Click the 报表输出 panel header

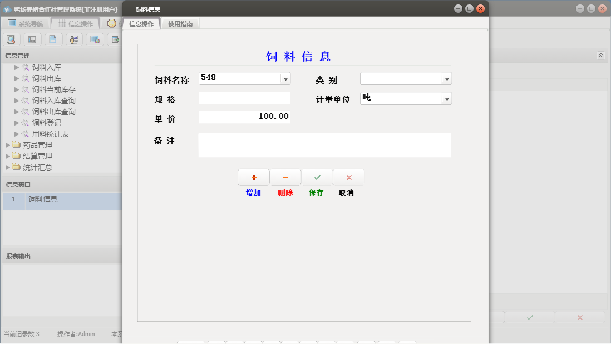[62, 256]
